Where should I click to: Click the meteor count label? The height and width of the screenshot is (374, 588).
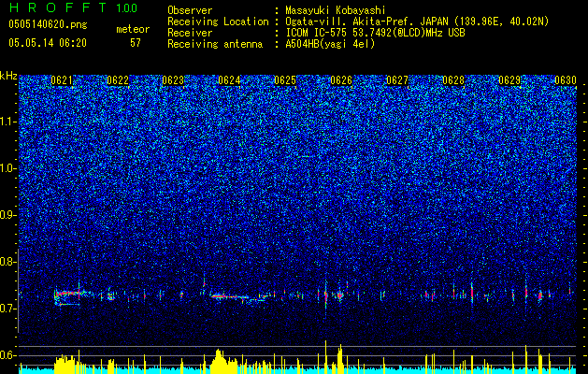pyautogui.click(x=133, y=29)
